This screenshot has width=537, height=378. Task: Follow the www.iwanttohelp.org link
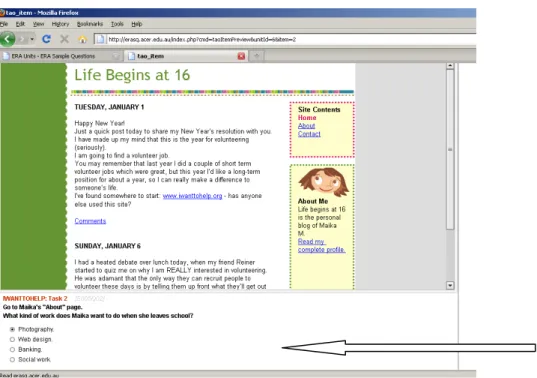coord(192,196)
